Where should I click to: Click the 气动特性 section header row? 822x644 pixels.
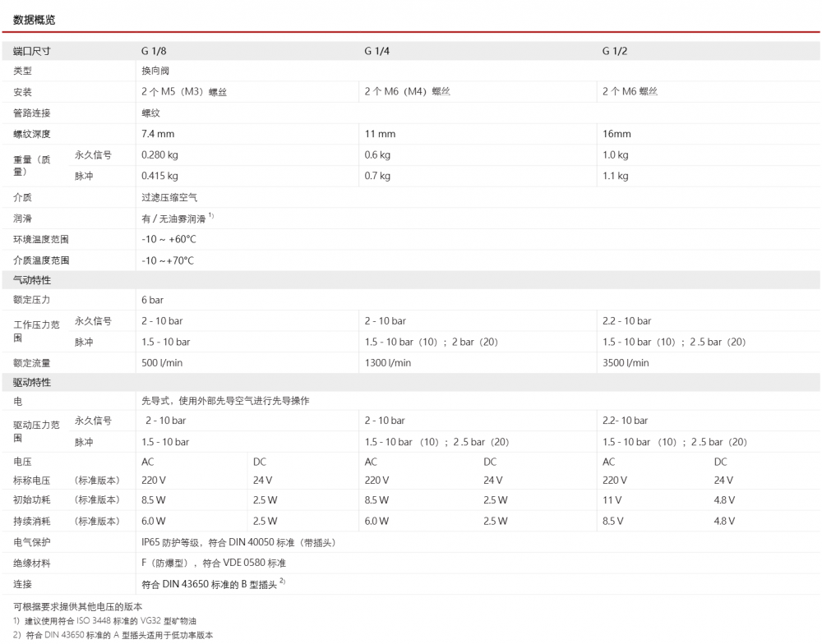coord(32,281)
